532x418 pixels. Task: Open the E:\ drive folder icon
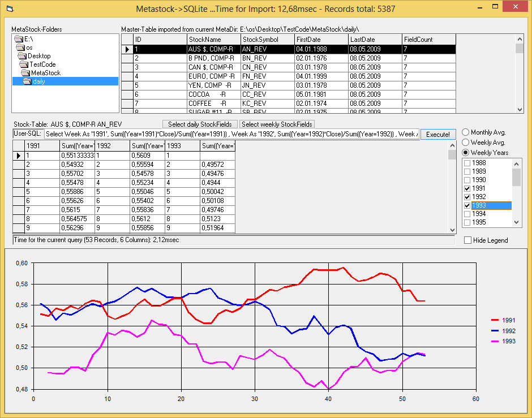(x=19, y=39)
